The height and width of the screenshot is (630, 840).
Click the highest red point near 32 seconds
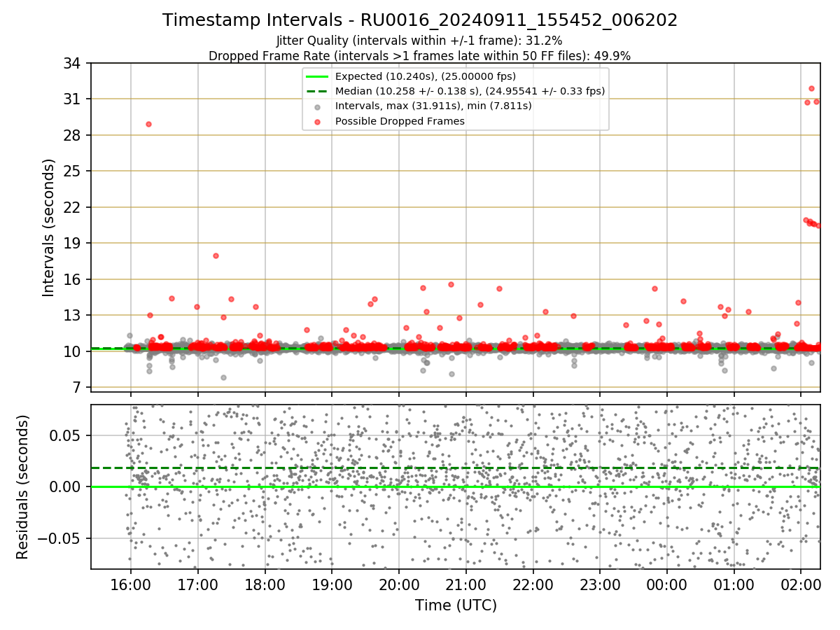point(811,88)
